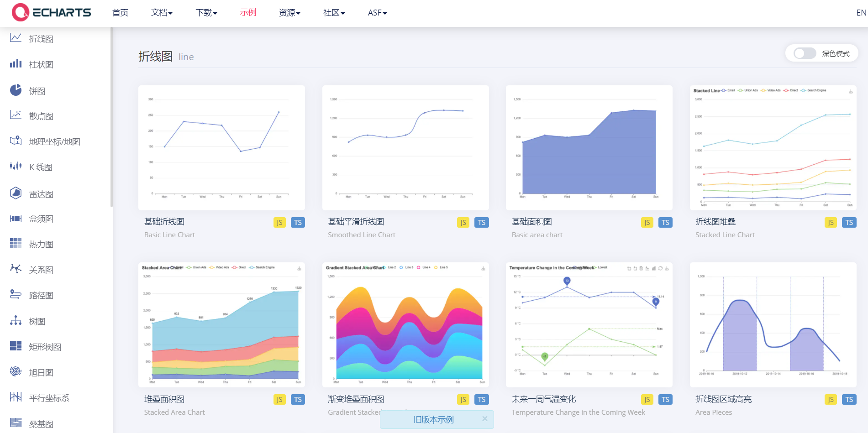Open the TS version of 基础折线图
868x433 pixels.
click(298, 222)
